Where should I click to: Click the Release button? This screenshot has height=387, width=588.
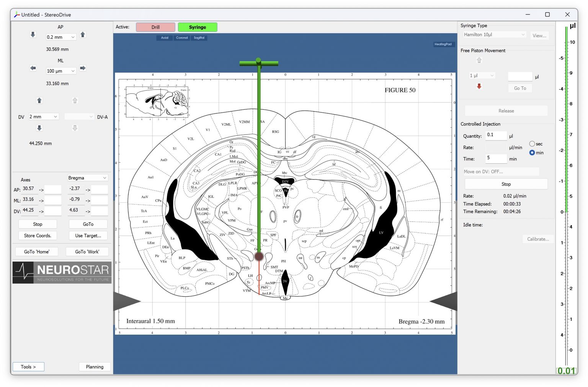tap(506, 111)
